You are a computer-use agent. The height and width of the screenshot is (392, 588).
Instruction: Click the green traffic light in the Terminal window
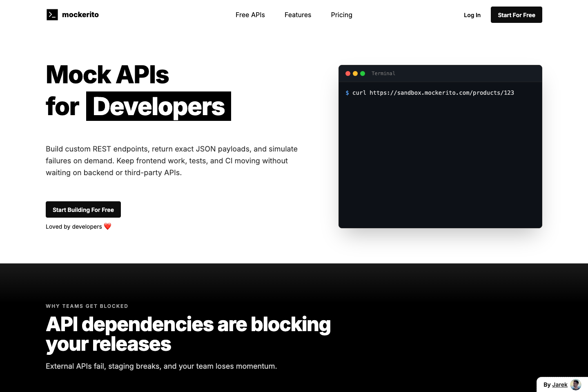click(x=362, y=73)
